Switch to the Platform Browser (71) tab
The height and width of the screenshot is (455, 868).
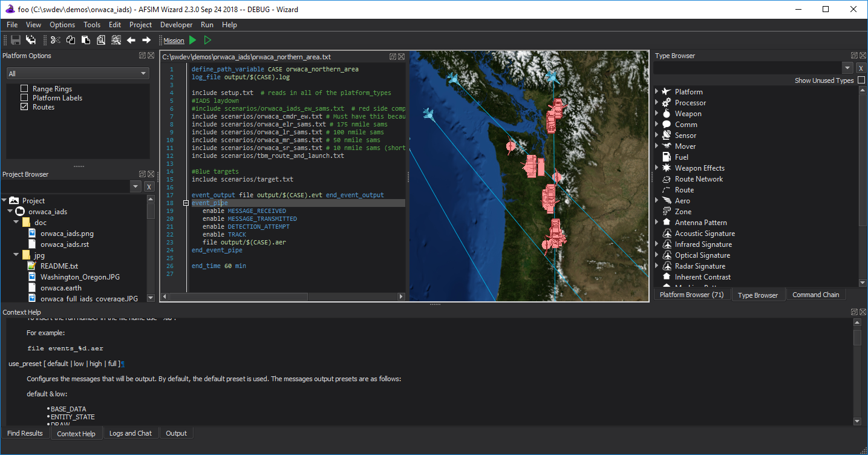tap(691, 295)
